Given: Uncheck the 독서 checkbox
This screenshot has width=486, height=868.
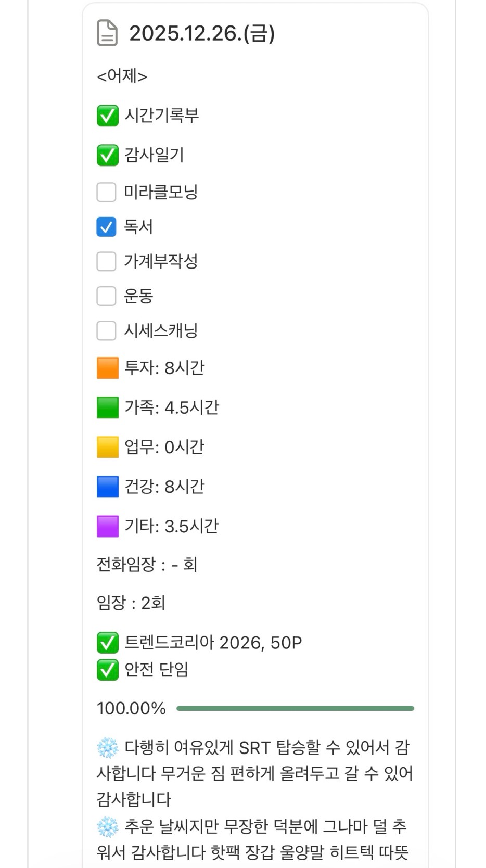Looking at the screenshot, I should (x=107, y=227).
